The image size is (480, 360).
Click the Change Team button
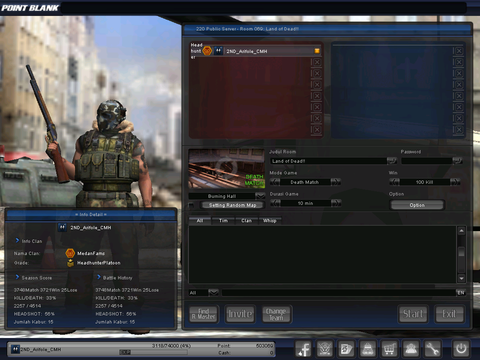pyautogui.click(x=276, y=314)
